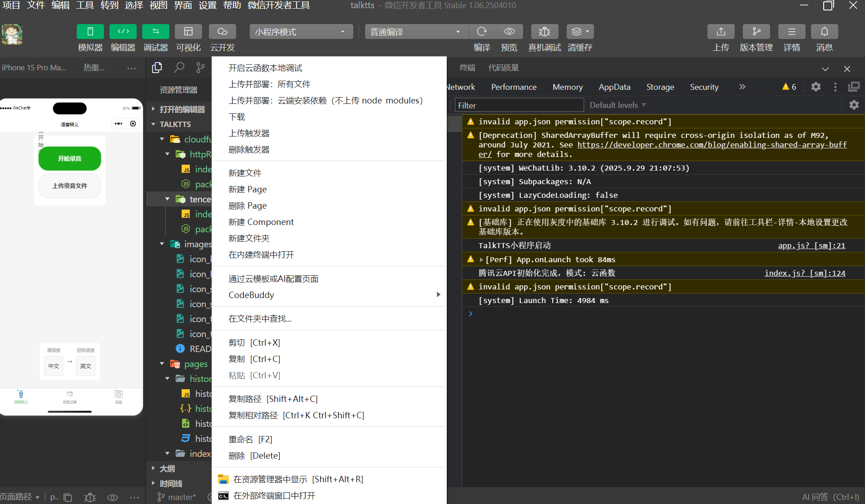Switch to the Memory tab
The width and height of the screenshot is (865, 504).
click(568, 87)
